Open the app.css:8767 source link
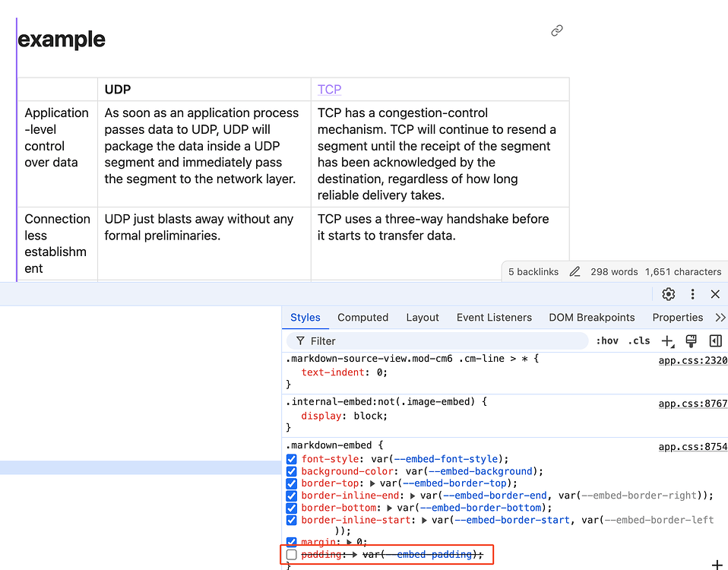 (x=693, y=404)
